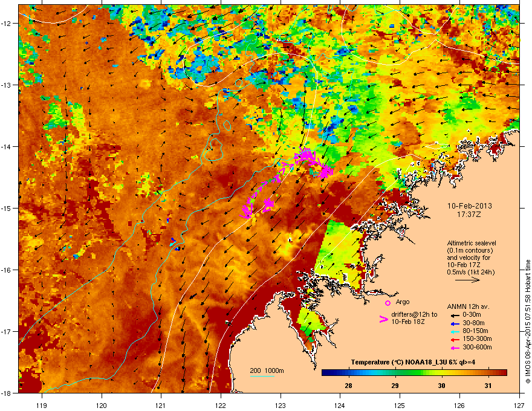The image size is (532, 411).
Task: Click the longitude axis label 123
Action: (281, 406)
